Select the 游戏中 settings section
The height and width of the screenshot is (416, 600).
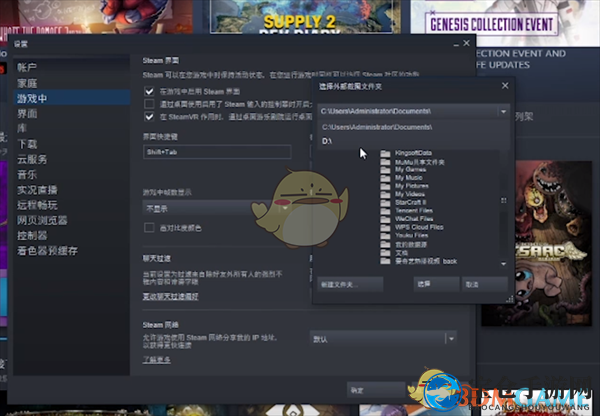[x=72, y=98]
